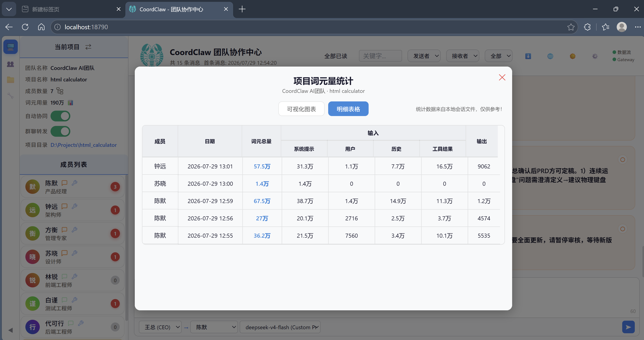This screenshot has height=340, width=644.
Task: Click the switch project arrows icon
Action: (88, 47)
